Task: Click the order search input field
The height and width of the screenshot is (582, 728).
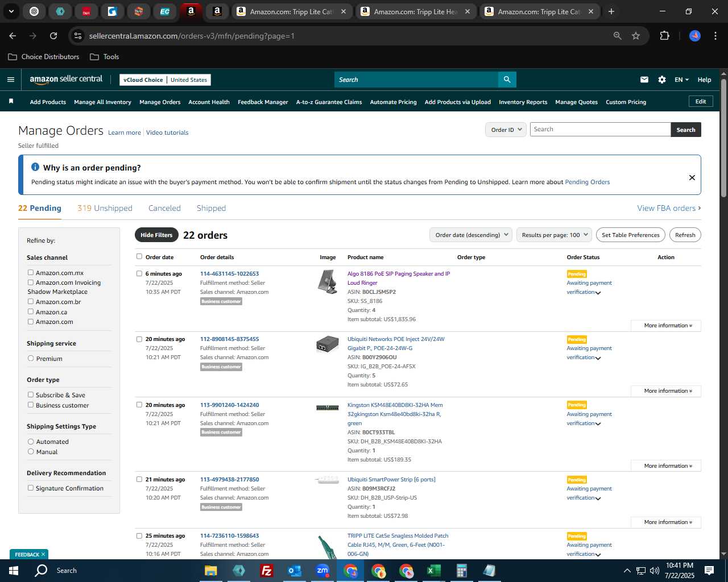Action: (x=600, y=130)
